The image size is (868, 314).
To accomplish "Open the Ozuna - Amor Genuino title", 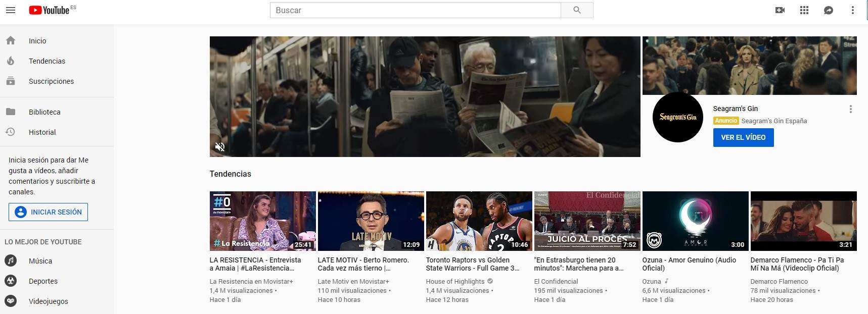I will [x=689, y=264].
